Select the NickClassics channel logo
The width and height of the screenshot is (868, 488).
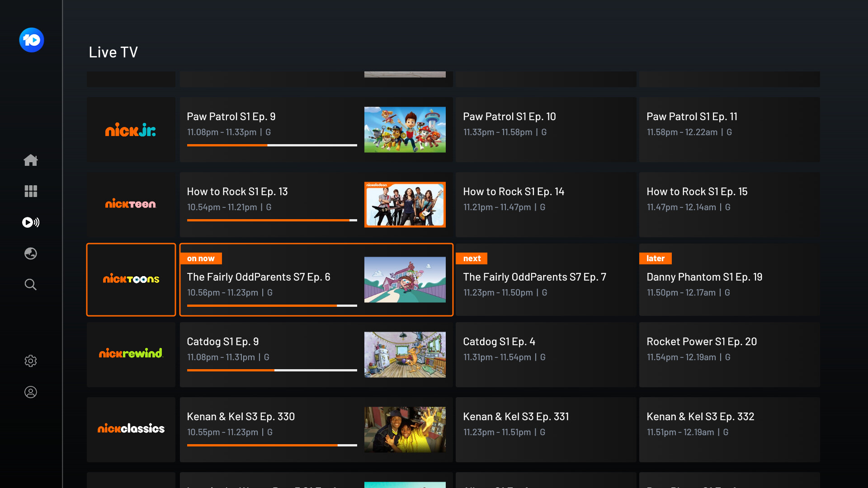pos(131,429)
